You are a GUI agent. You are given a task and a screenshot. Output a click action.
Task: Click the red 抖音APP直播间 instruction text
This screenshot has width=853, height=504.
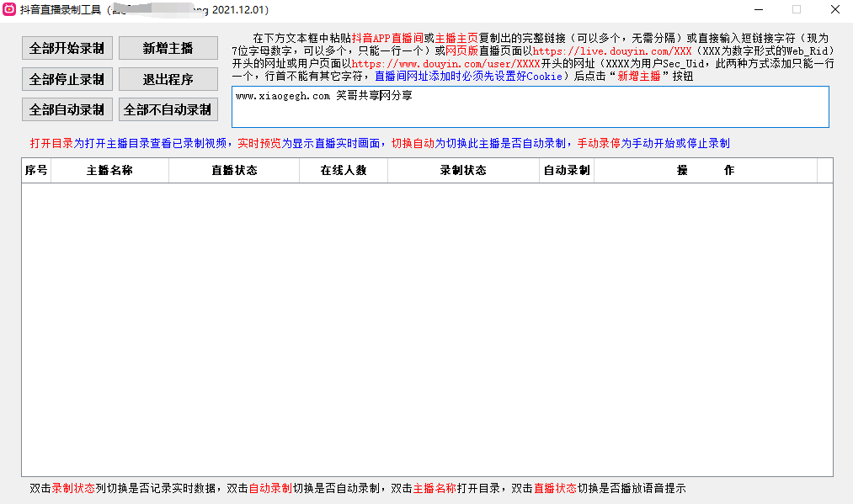[x=388, y=39]
